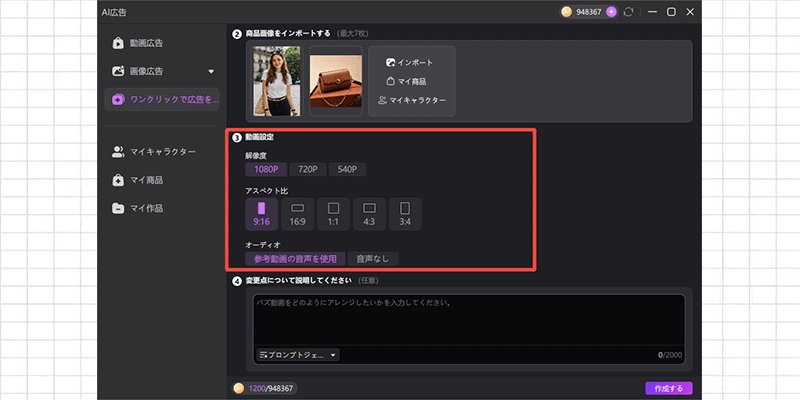The height and width of the screenshot is (400, 800).
Task: Set aspect ratio to 16:9
Action: coord(297,214)
